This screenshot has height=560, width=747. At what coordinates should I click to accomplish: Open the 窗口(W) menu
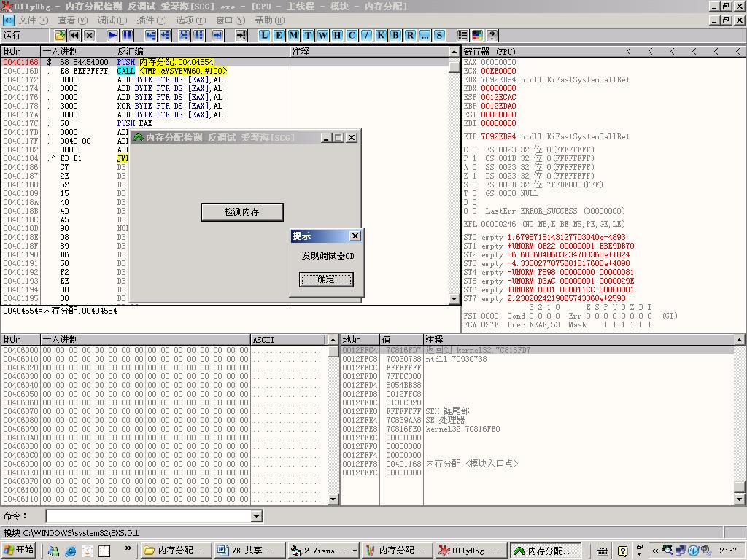tap(230, 20)
